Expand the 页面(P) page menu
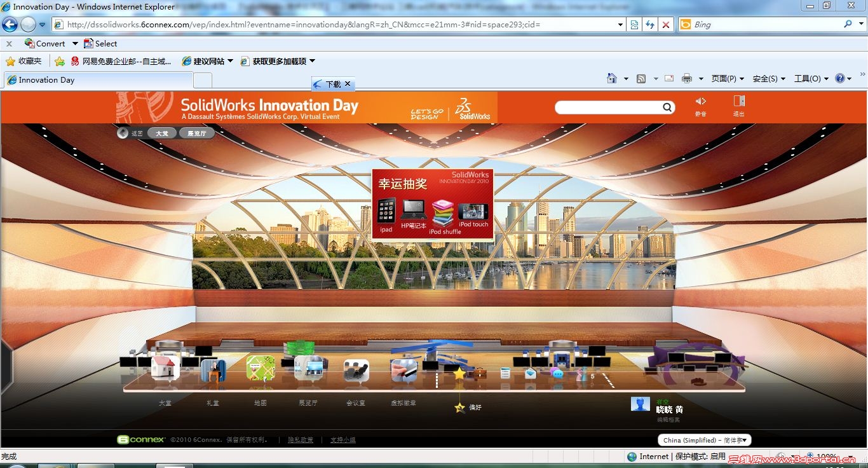 (x=728, y=79)
